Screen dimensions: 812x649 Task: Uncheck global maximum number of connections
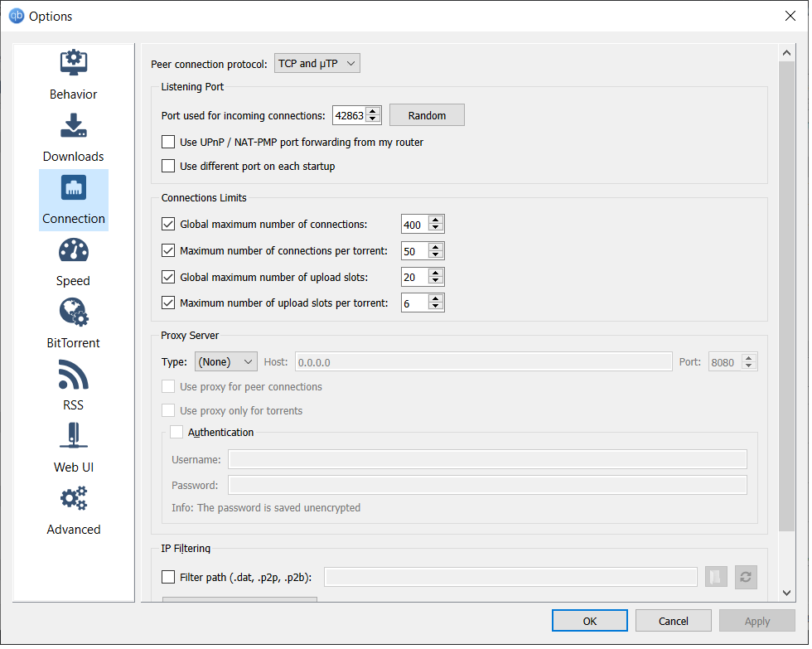tap(168, 224)
